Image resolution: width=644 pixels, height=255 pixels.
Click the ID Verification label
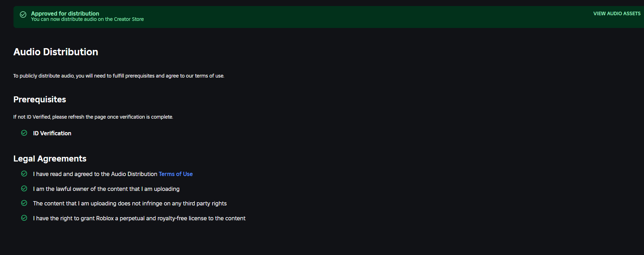tap(52, 133)
